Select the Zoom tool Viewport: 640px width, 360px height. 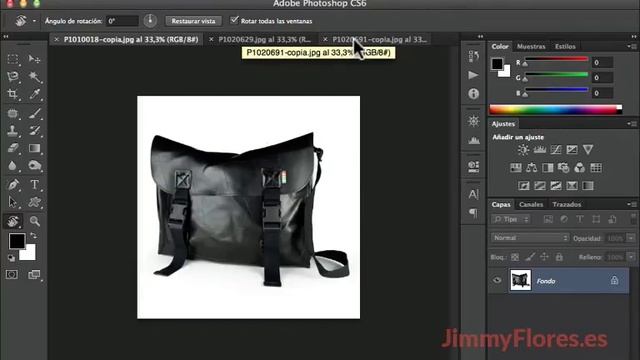[34, 221]
